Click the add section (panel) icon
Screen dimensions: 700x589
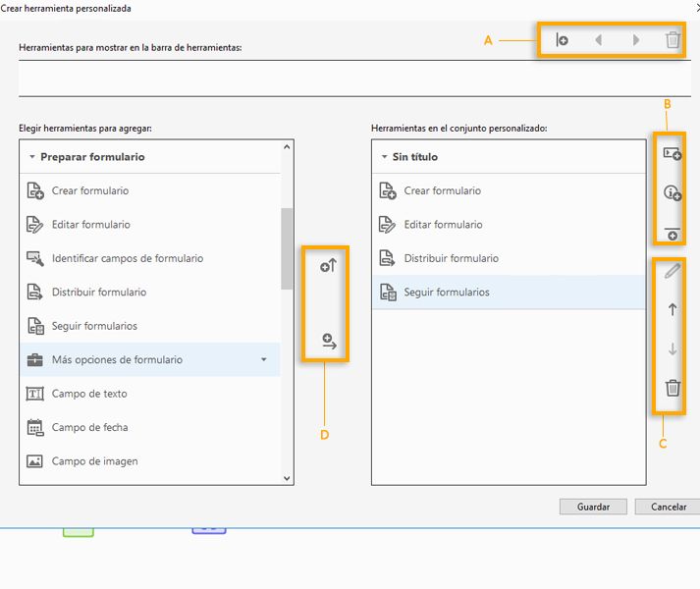(672, 154)
